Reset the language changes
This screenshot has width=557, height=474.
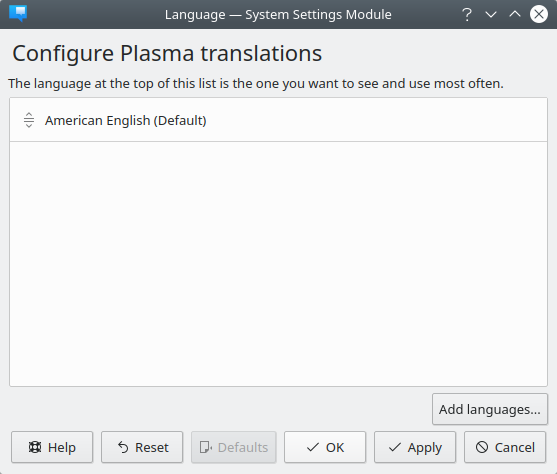[x=142, y=447]
